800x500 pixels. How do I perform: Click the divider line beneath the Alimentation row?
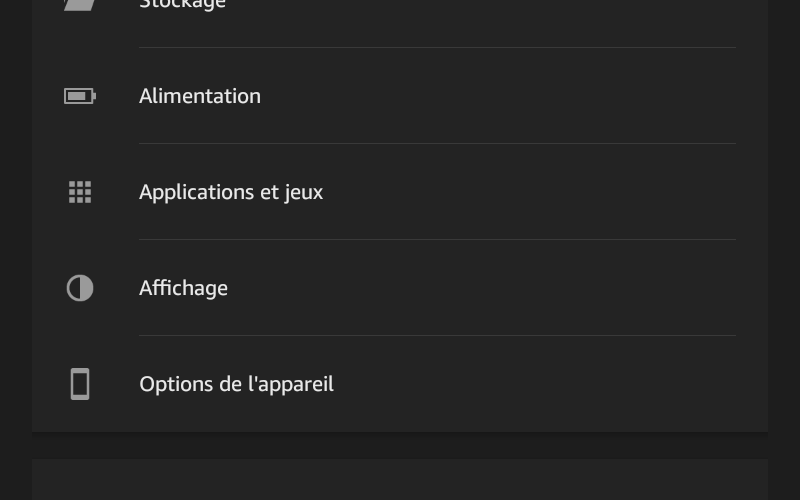pos(437,144)
